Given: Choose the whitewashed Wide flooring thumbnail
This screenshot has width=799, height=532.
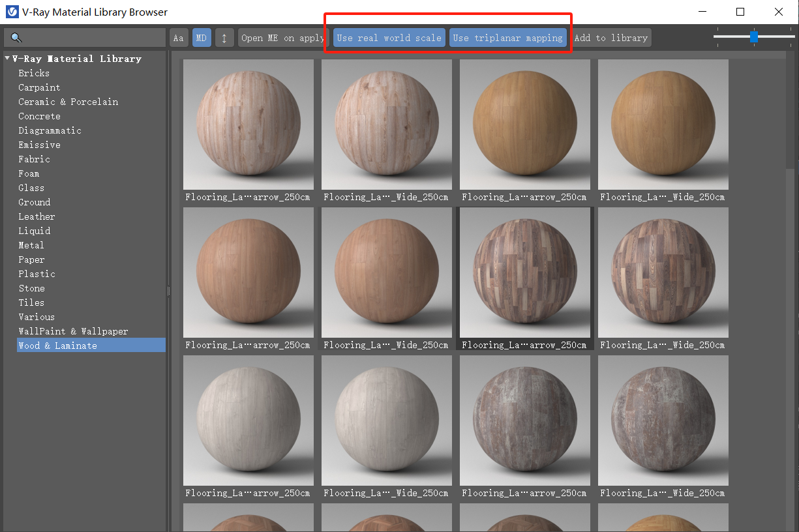Looking at the screenshot, I should [x=387, y=421].
